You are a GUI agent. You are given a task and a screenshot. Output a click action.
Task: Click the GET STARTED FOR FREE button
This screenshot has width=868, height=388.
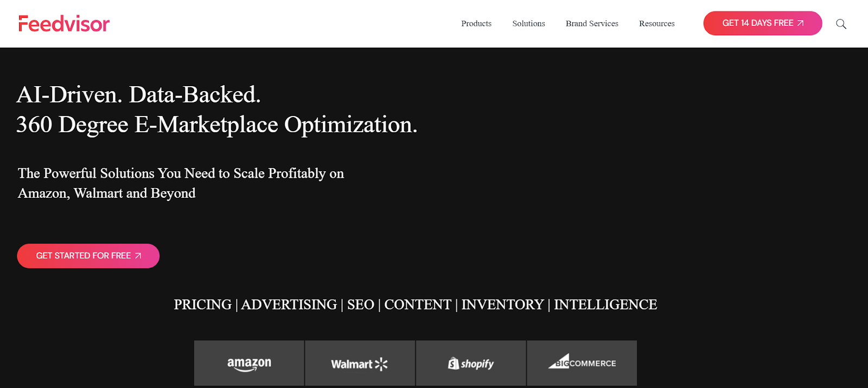(88, 256)
